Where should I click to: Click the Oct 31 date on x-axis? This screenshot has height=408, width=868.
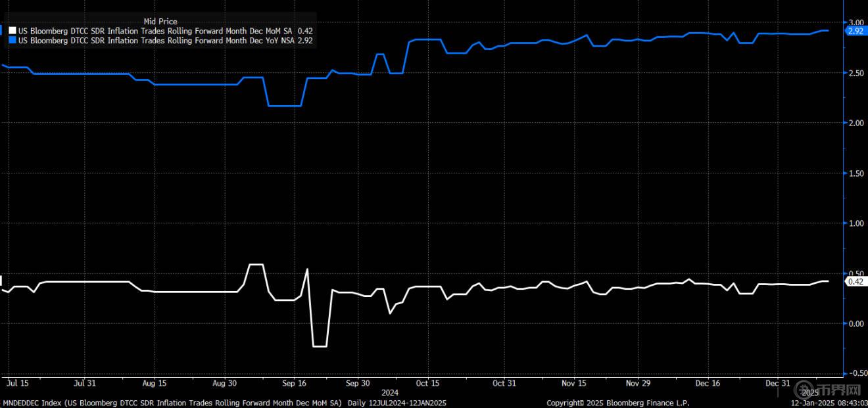click(504, 383)
